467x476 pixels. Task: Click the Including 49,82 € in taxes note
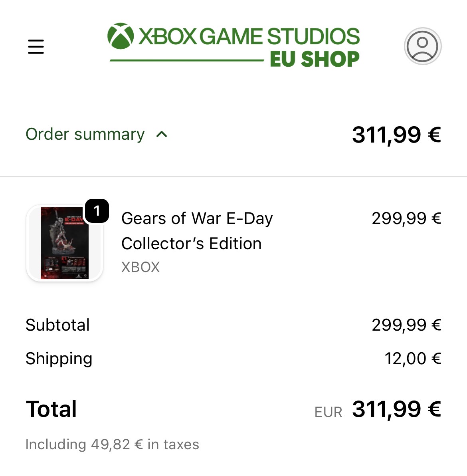point(112,444)
